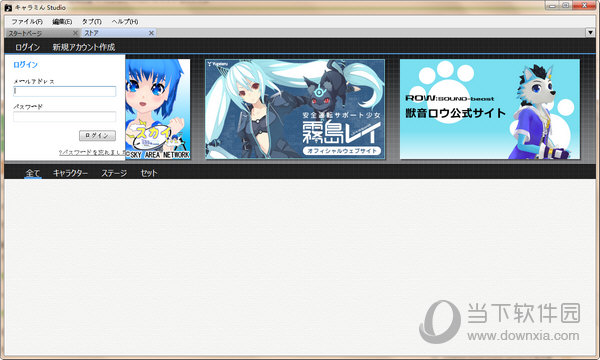Click the キャラミん Studio app icon in the title bar
The height and width of the screenshot is (360, 600).
(x=8, y=7)
